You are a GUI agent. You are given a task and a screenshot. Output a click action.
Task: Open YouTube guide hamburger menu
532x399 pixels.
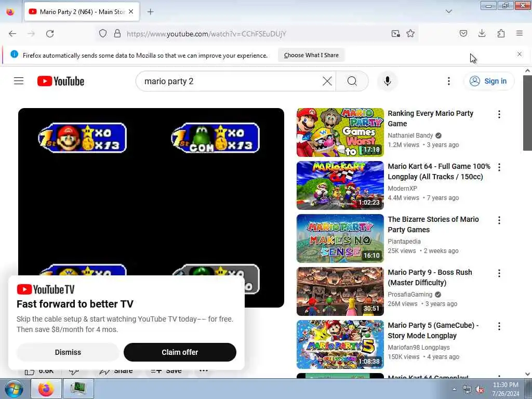pyautogui.click(x=19, y=81)
